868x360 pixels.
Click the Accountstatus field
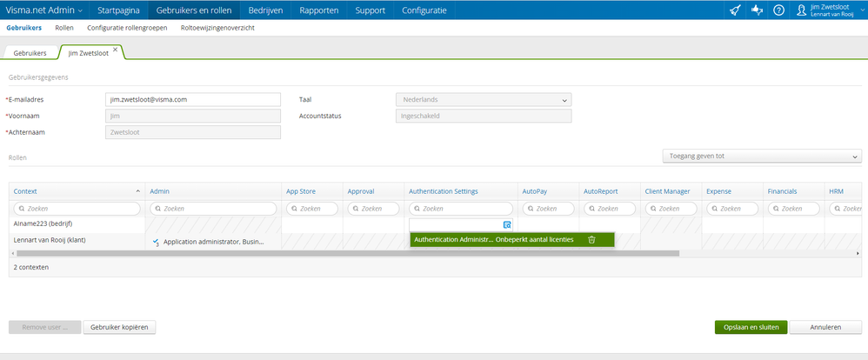(x=484, y=117)
